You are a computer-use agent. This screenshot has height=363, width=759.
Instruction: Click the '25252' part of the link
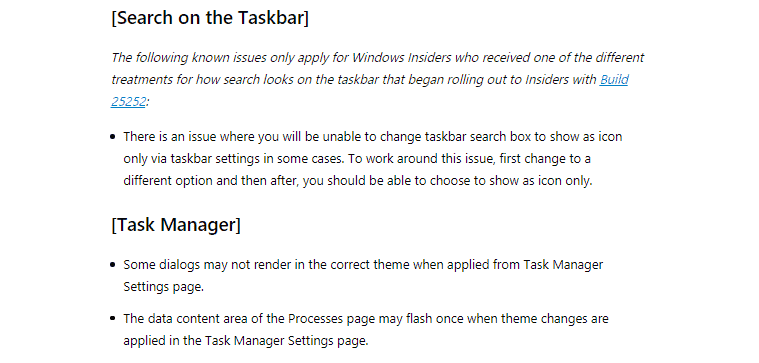[128, 102]
